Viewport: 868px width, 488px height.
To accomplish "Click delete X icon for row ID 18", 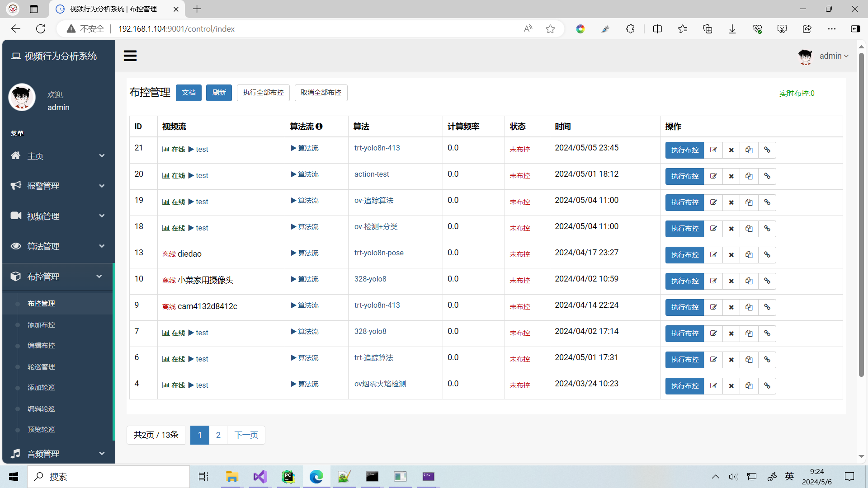I will (x=731, y=229).
